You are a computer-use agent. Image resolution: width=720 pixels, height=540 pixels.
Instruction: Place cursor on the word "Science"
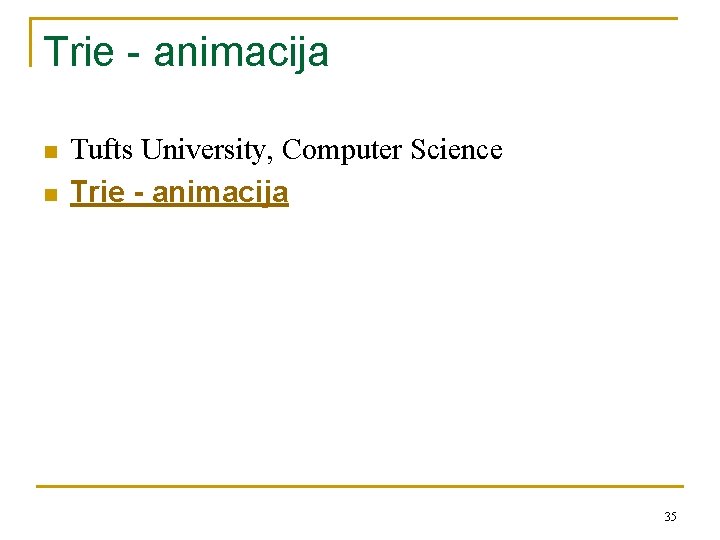tap(456, 150)
